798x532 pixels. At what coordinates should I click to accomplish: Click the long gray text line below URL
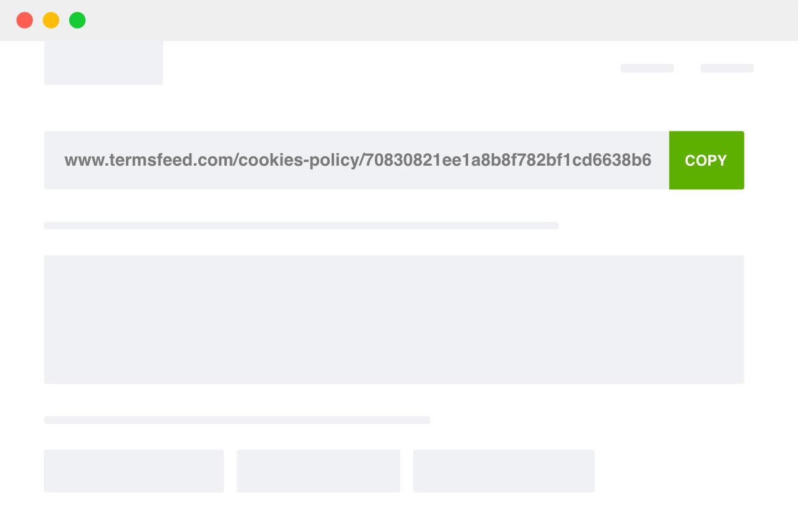tap(301, 226)
